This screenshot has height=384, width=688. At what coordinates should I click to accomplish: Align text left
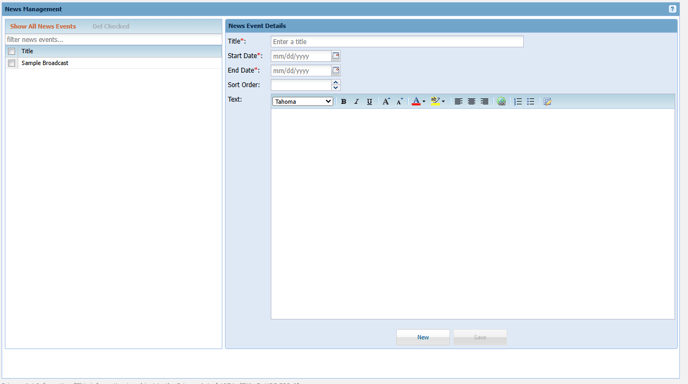coord(458,101)
